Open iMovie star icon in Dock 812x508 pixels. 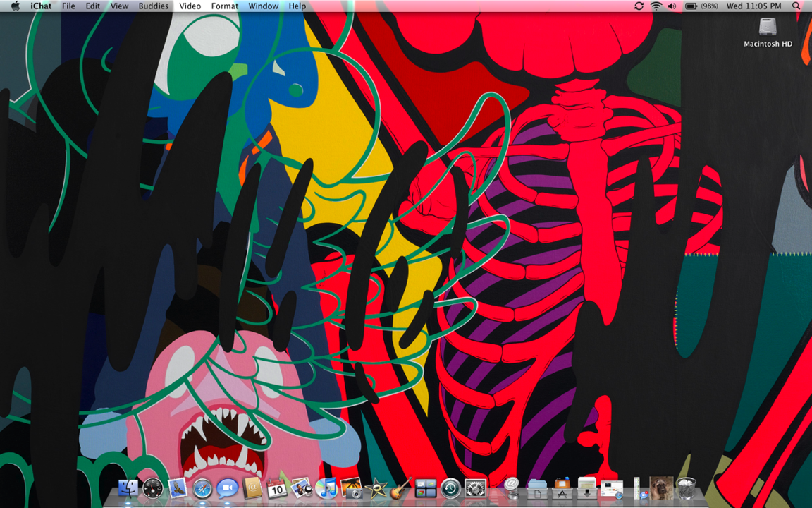(x=376, y=488)
